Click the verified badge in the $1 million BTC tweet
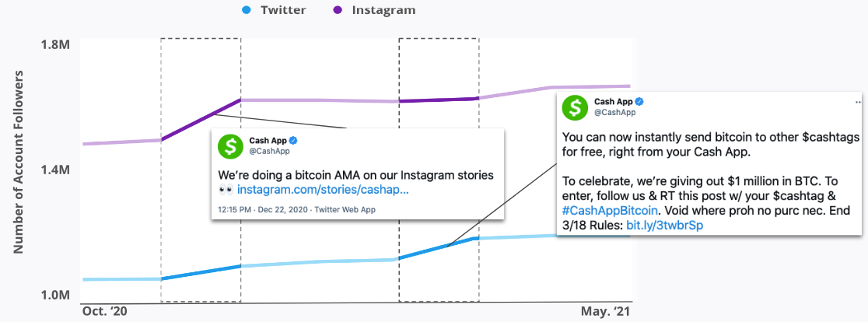The image size is (868, 322). [x=639, y=102]
